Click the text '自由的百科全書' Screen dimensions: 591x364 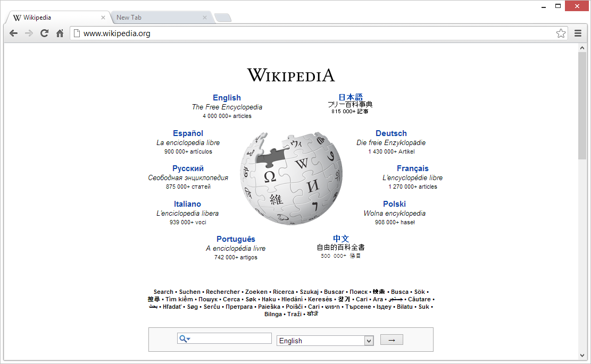(x=341, y=247)
